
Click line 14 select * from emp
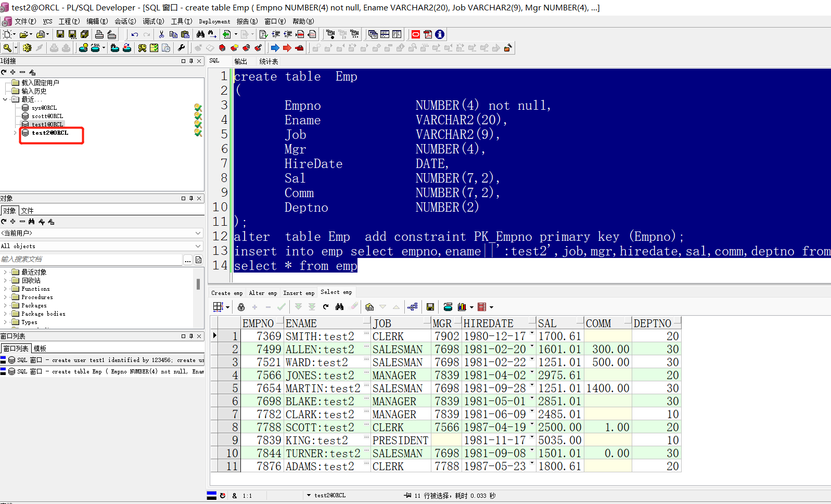pos(296,266)
